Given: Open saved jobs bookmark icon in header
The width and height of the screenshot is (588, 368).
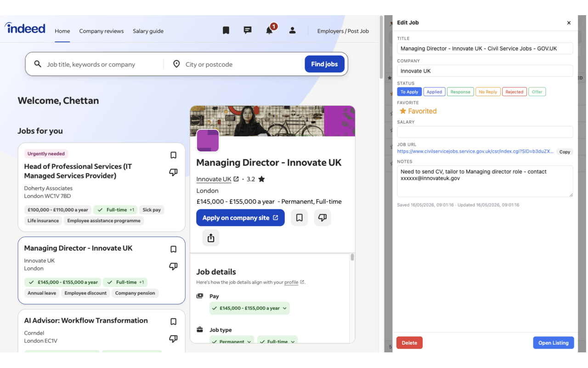Looking at the screenshot, I should click(226, 30).
